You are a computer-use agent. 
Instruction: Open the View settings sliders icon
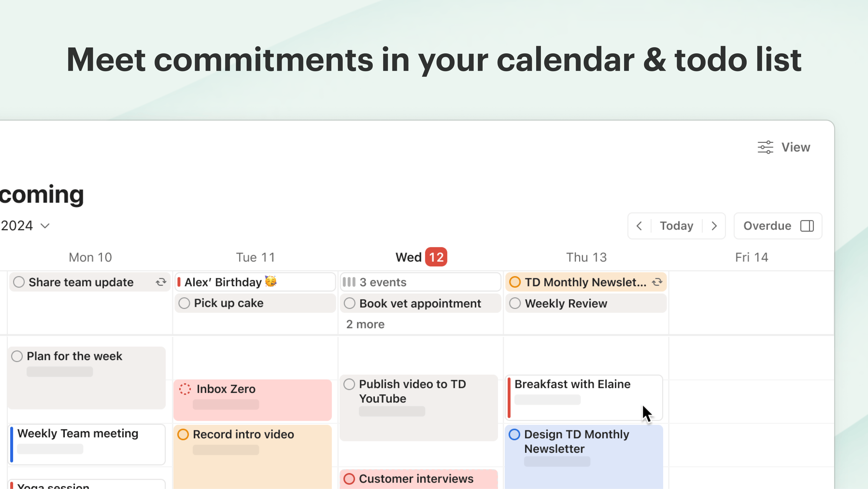coord(765,147)
